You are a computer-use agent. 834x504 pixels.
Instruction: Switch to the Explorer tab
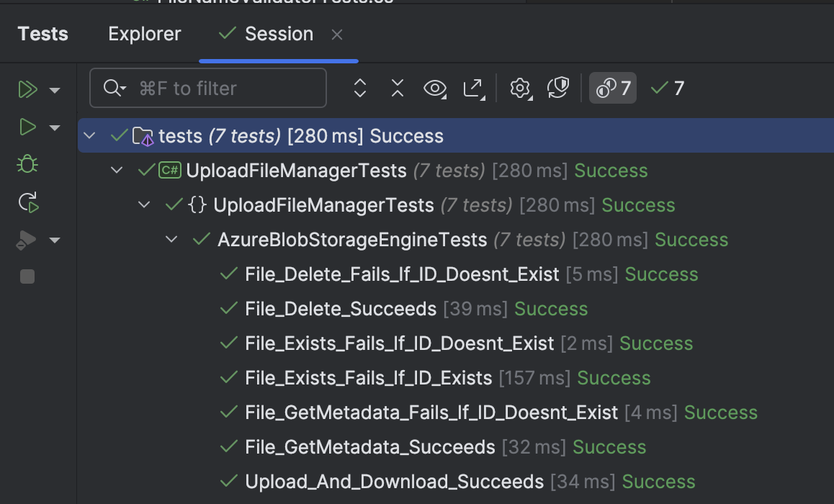coord(144,33)
